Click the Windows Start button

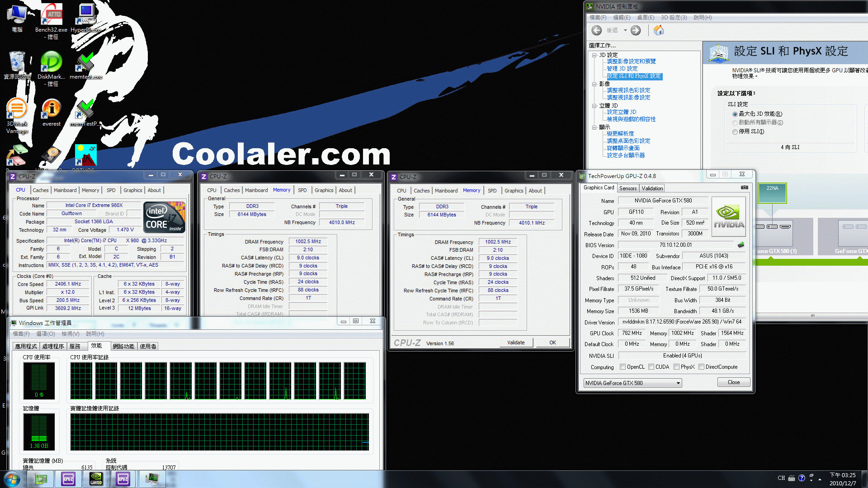click(x=12, y=479)
